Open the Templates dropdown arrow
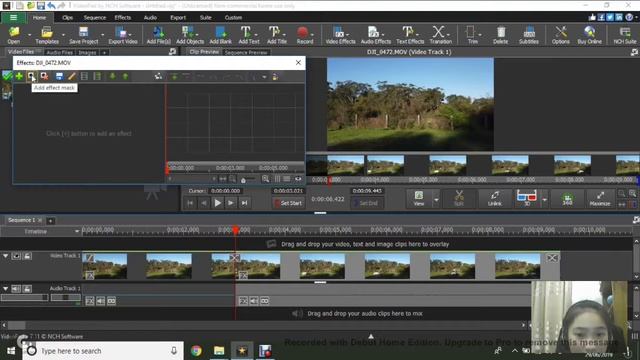The height and width of the screenshot is (360, 640). point(63,35)
